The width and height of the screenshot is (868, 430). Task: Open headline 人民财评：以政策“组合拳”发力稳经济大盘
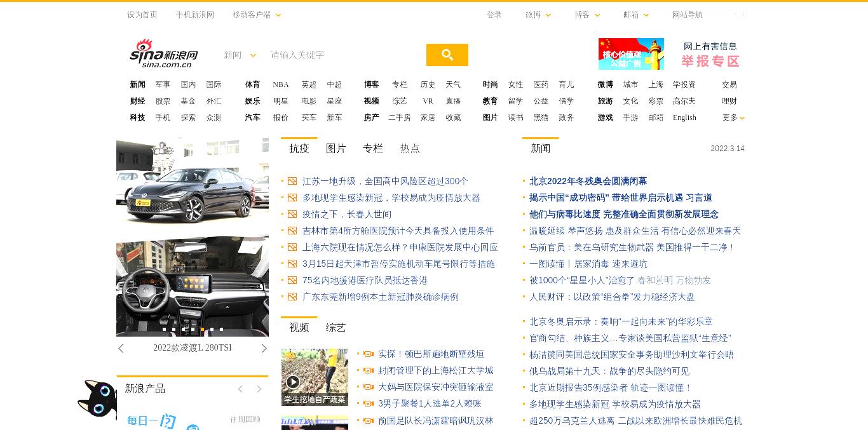pyautogui.click(x=612, y=297)
